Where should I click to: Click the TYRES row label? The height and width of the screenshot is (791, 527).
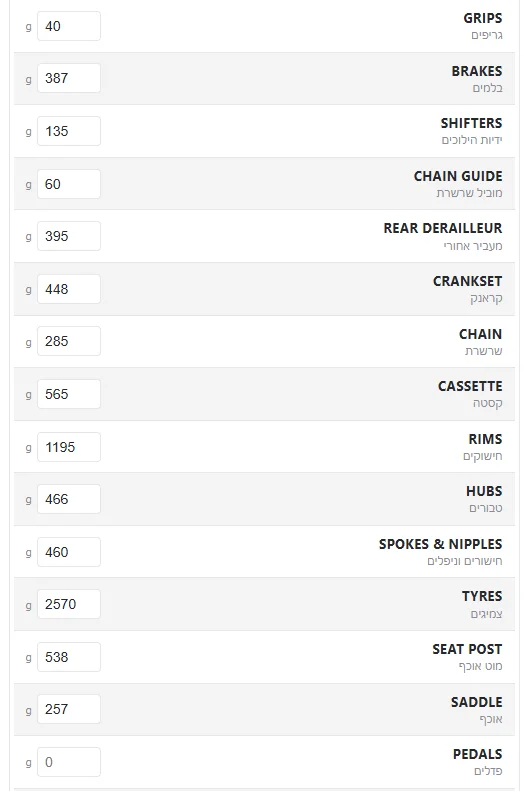(x=482, y=596)
